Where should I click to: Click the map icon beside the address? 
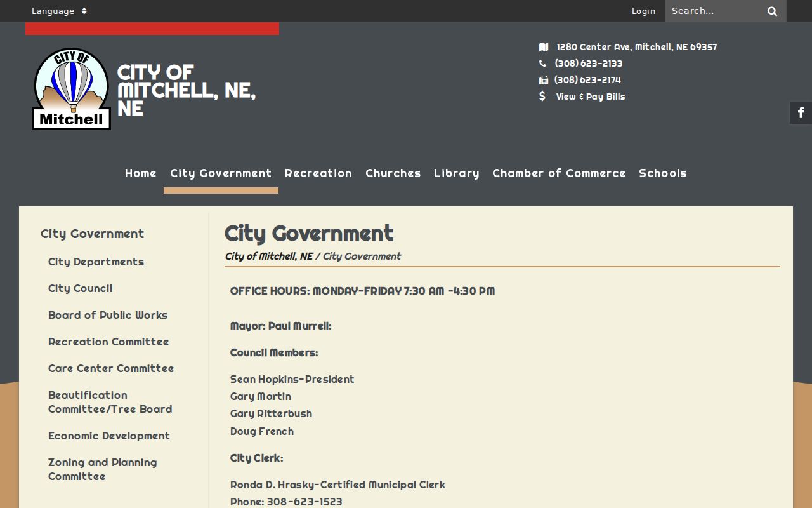pyautogui.click(x=544, y=47)
